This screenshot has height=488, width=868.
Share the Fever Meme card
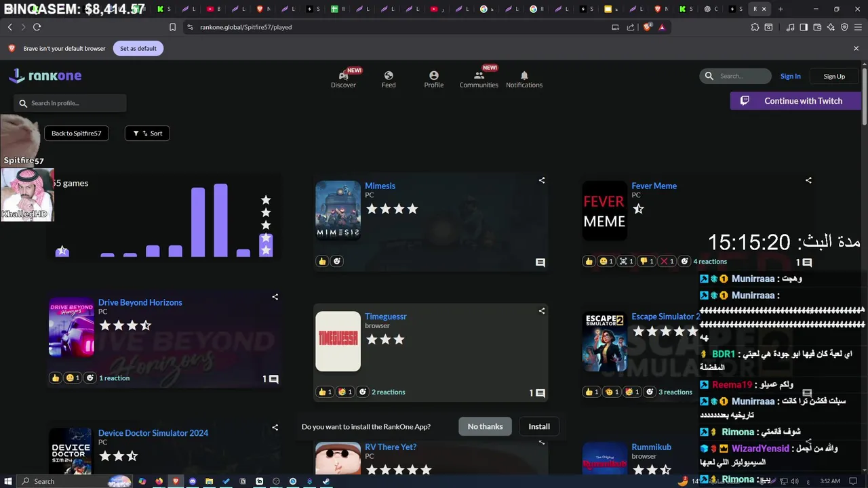coord(808,180)
